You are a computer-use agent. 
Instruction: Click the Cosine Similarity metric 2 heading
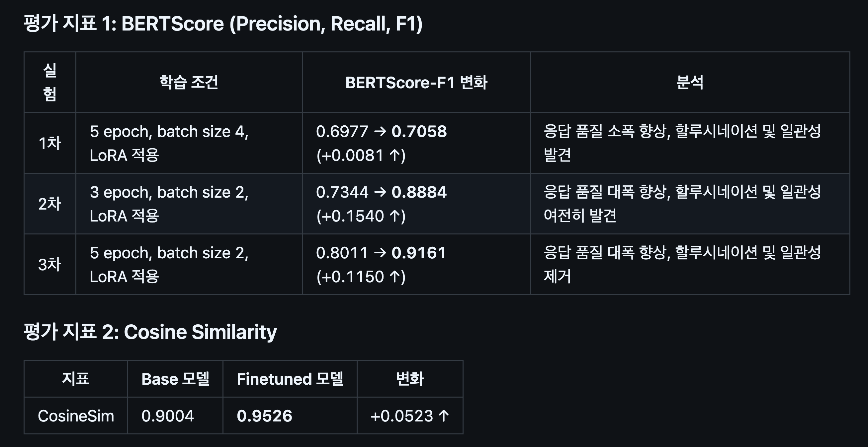(x=150, y=332)
